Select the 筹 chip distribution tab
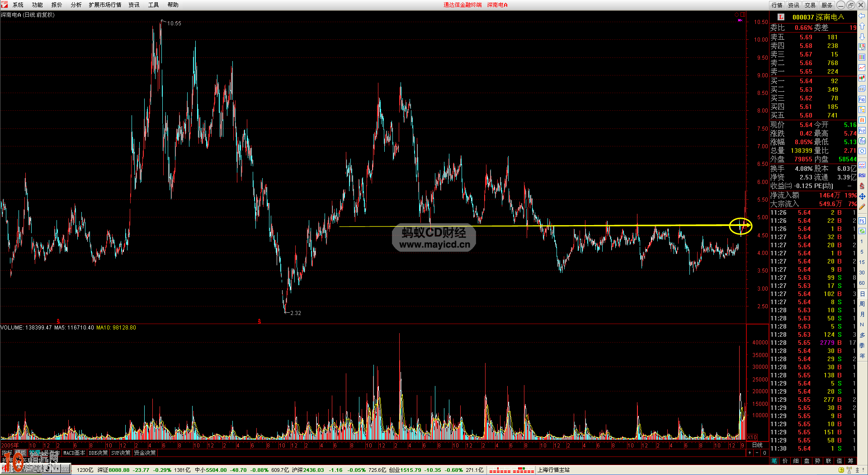 coord(850,461)
